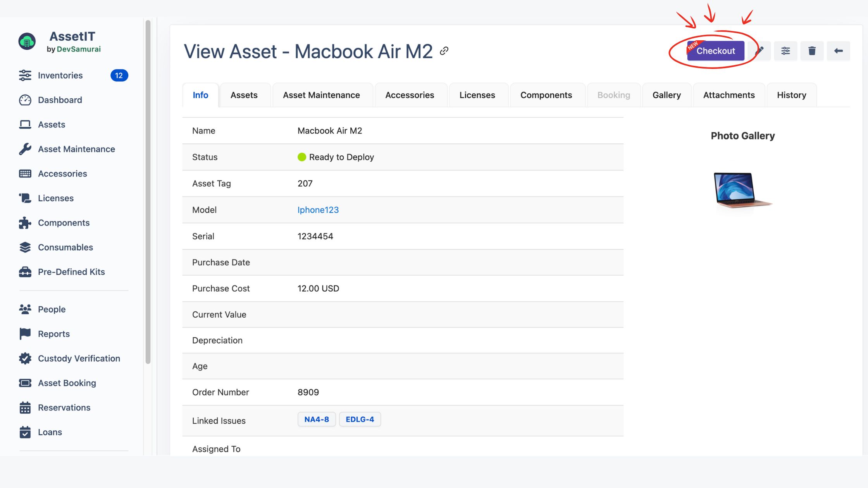Click the Booking tab

pyautogui.click(x=613, y=95)
